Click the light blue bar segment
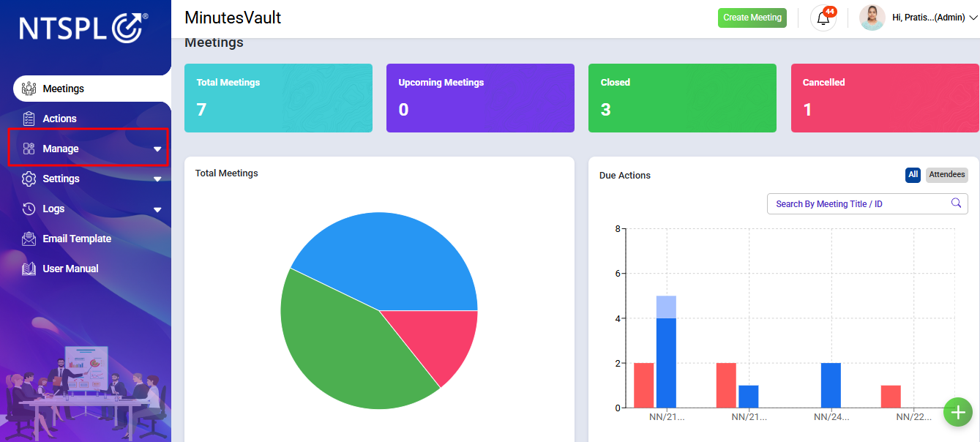This screenshot has width=980, height=442. point(666,307)
